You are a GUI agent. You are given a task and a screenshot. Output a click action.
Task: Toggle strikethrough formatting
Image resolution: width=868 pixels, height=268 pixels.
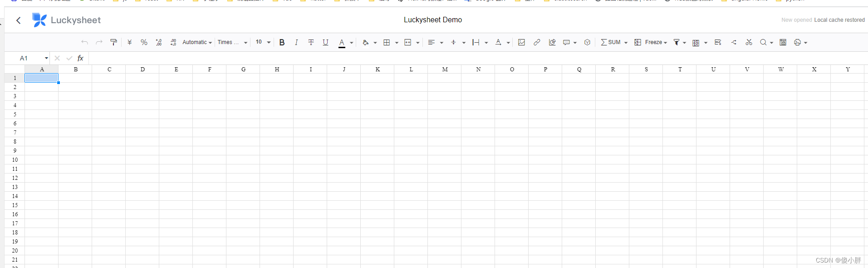click(311, 42)
